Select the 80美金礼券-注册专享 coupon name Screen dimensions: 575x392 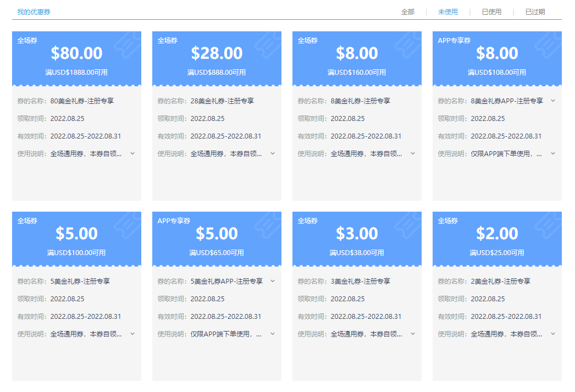(x=82, y=101)
